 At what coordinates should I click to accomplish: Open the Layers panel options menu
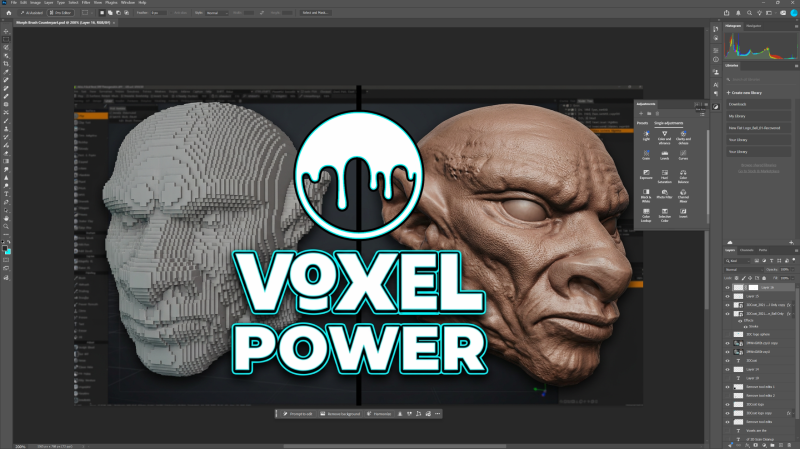pos(796,251)
